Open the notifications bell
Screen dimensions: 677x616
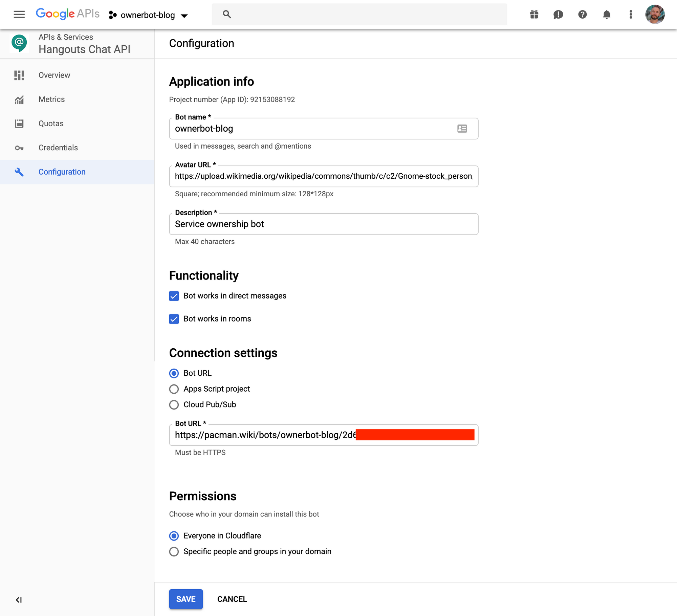click(x=607, y=14)
